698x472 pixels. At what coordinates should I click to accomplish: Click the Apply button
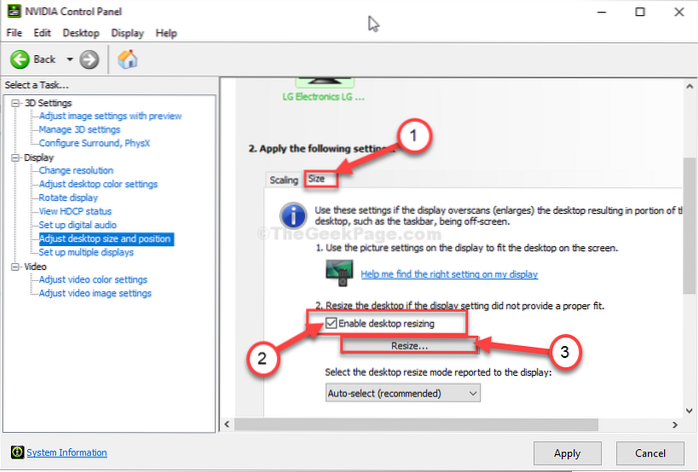567,452
